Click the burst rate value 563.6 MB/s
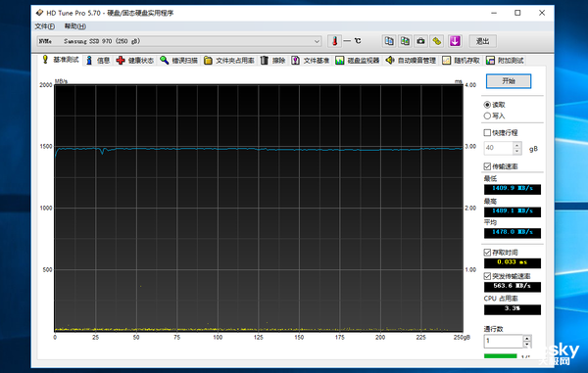The height and width of the screenshot is (373, 588). pyautogui.click(x=513, y=286)
